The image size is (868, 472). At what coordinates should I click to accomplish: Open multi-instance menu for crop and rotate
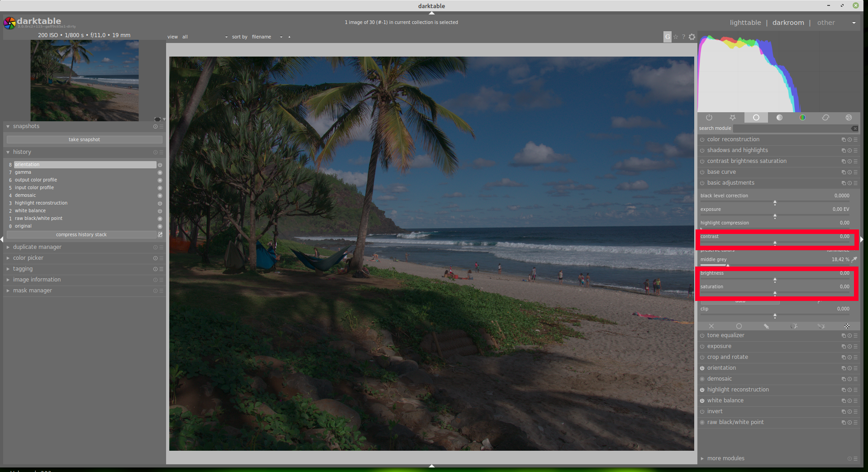tap(844, 358)
